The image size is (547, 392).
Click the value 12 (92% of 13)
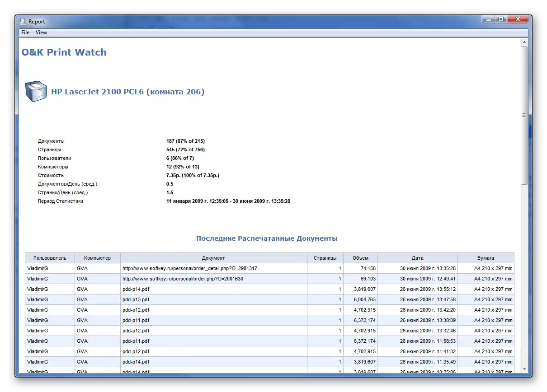(183, 167)
